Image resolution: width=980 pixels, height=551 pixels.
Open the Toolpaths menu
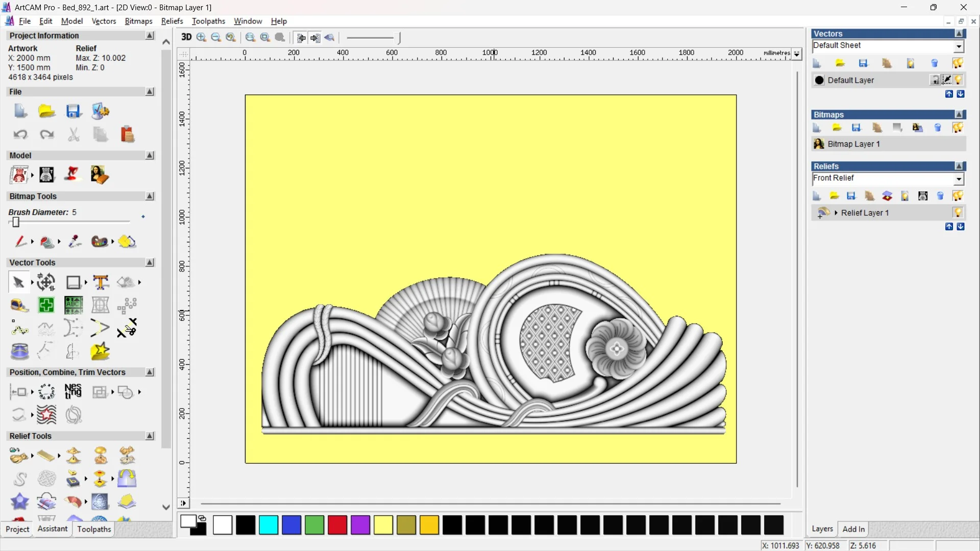tap(208, 21)
